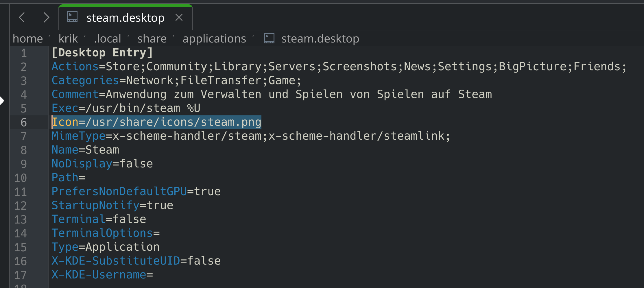
Task: Click StartupNotify=true line
Action: pos(112,206)
